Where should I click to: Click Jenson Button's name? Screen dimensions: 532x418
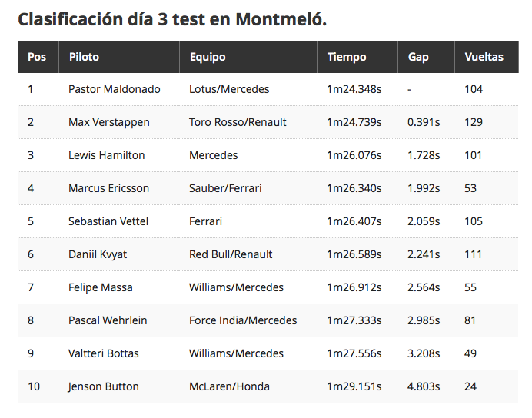(x=104, y=386)
